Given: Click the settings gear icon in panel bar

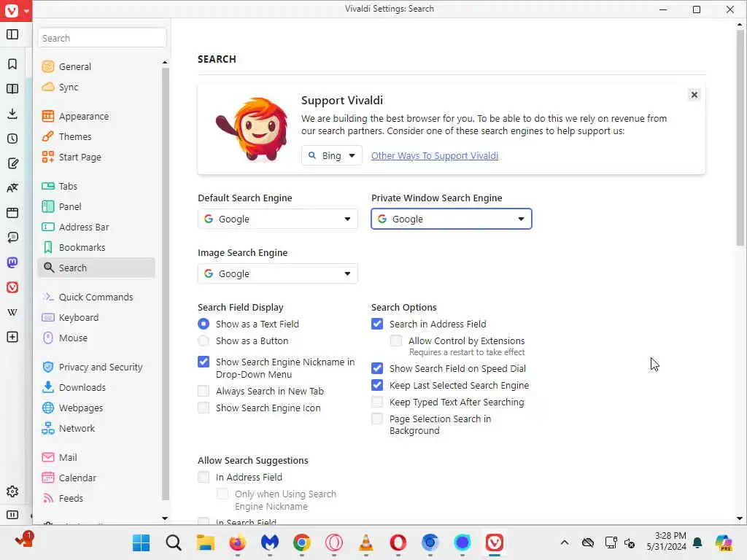Looking at the screenshot, I should pyautogui.click(x=12, y=491).
